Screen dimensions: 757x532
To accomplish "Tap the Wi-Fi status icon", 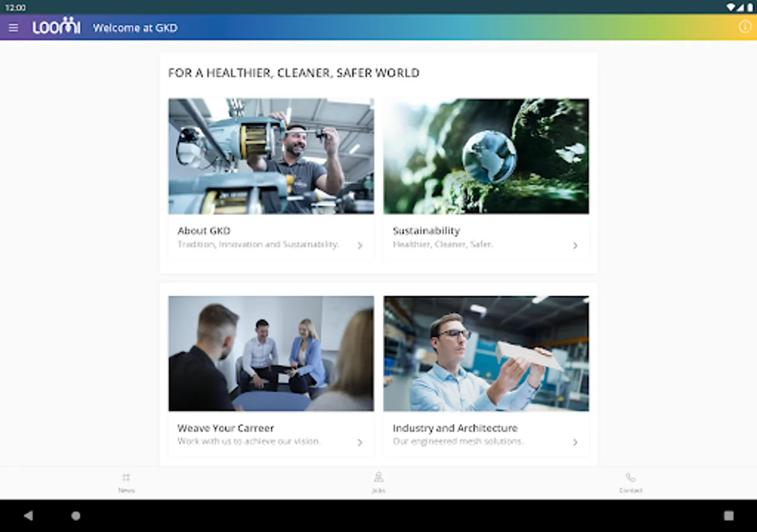I will pyautogui.click(x=731, y=8).
